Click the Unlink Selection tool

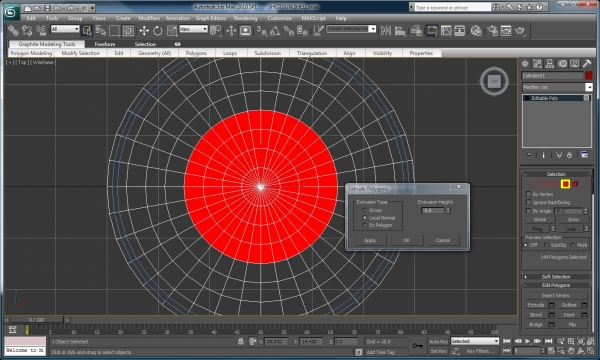pyautogui.click(x=27, y=30)
